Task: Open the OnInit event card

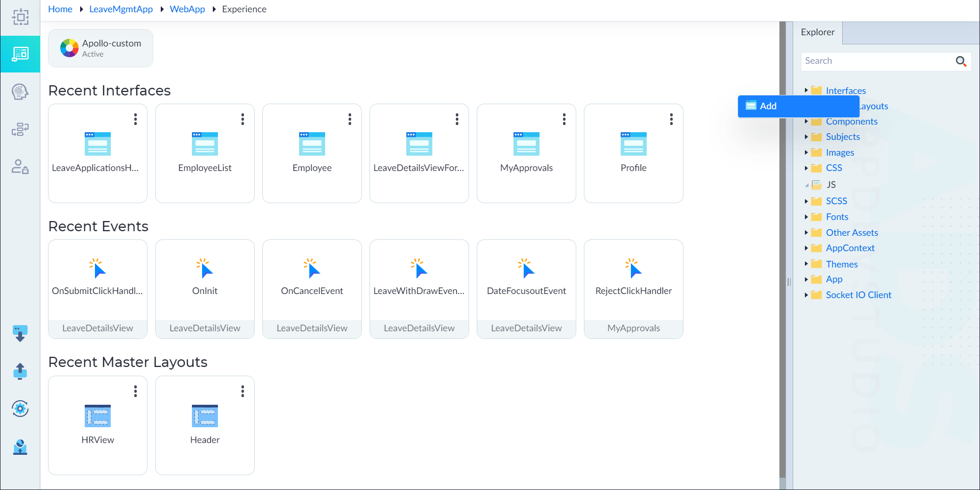Action: (205, 289)
